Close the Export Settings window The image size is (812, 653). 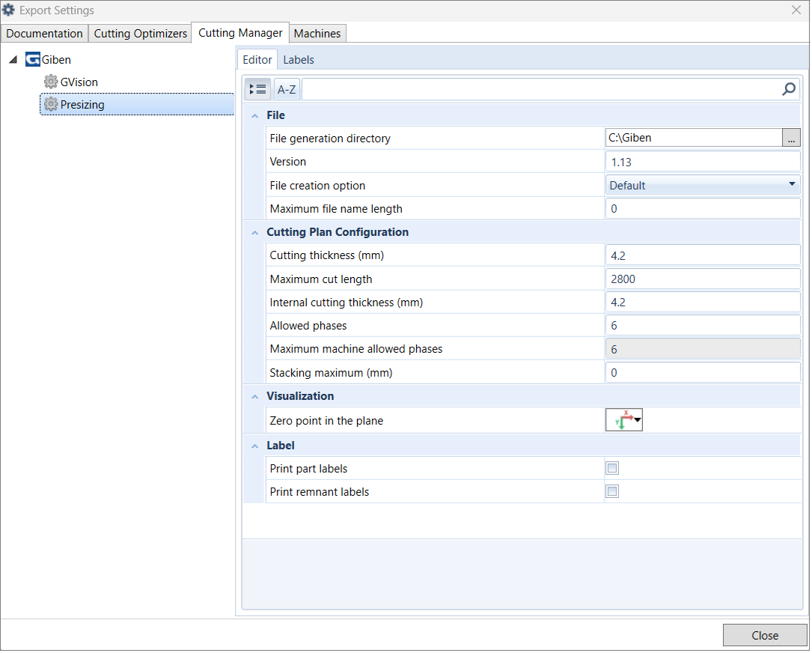pos(796,10)
